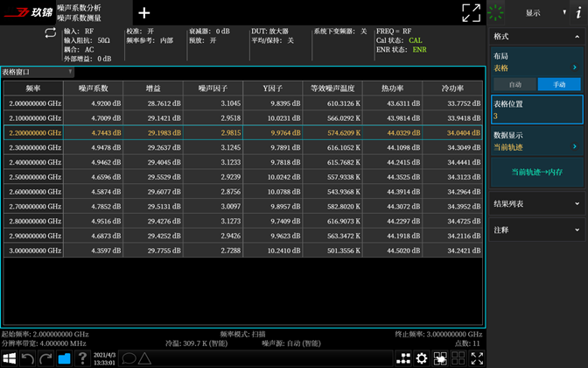Open the 数据显示 当前轨迹 submenu
Viewport: 588px width, 368px height.
536,141
